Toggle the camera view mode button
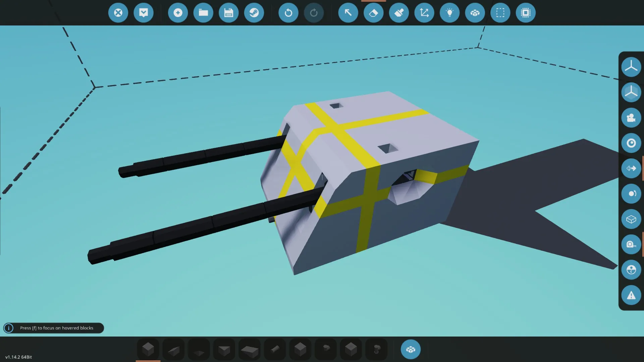The image size is (644, 362). point(631,118)
